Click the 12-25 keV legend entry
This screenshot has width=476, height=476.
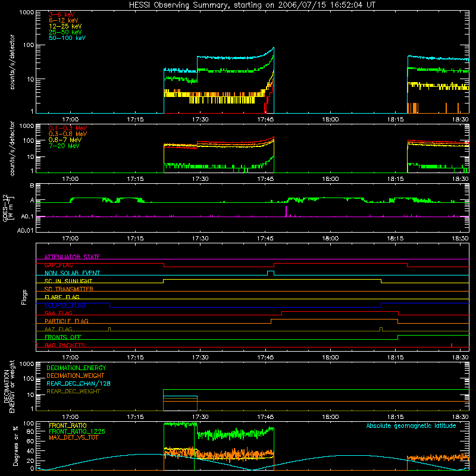[65, 26]
